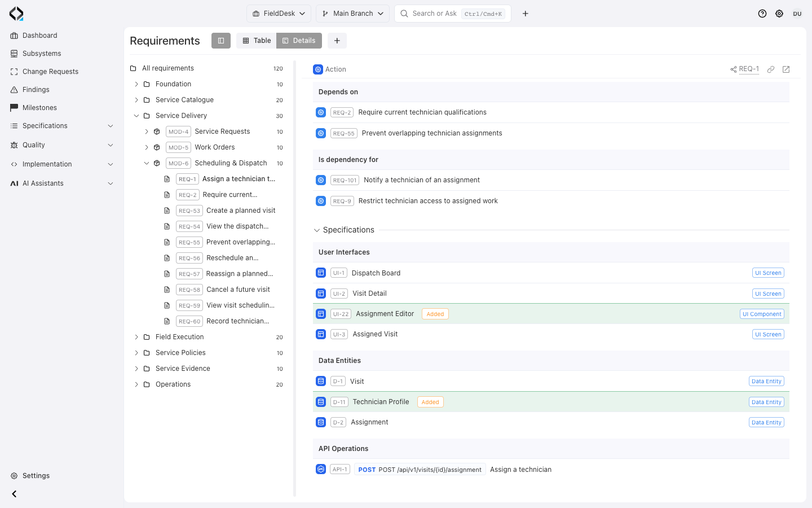Click the REQ-56 Reschedule document icon
812x508 pixels.
coord(167,258)
